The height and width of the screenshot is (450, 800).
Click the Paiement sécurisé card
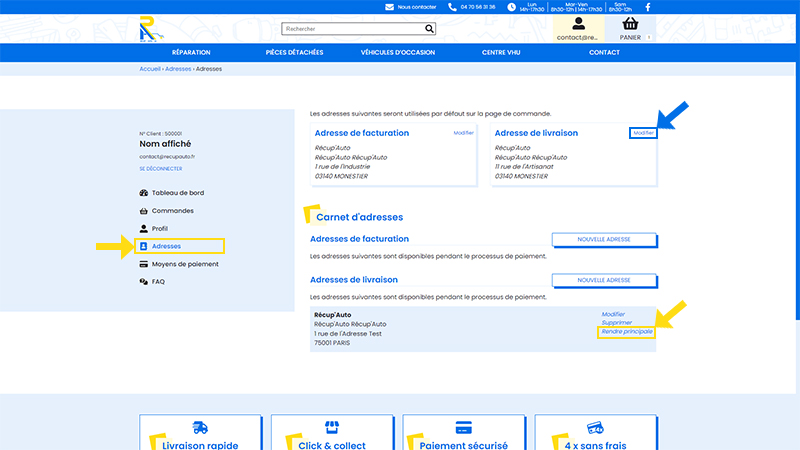(x=463, y=432)
